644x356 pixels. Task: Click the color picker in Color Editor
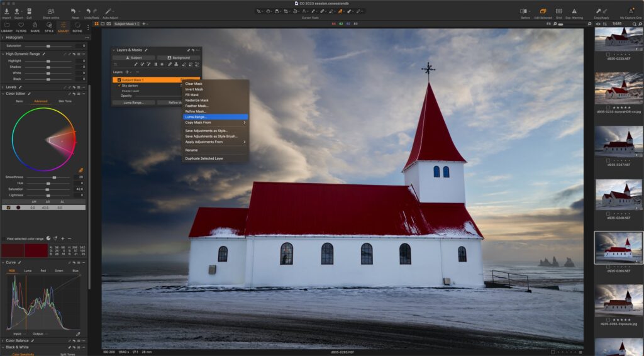tap(80, 170)
